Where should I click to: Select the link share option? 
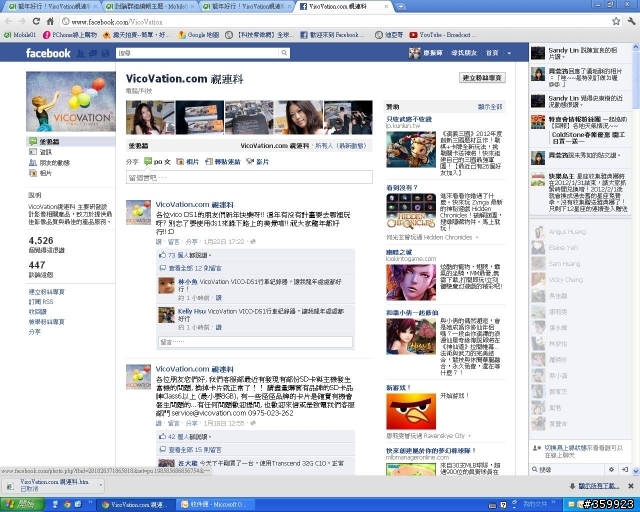tap(222, 162)
